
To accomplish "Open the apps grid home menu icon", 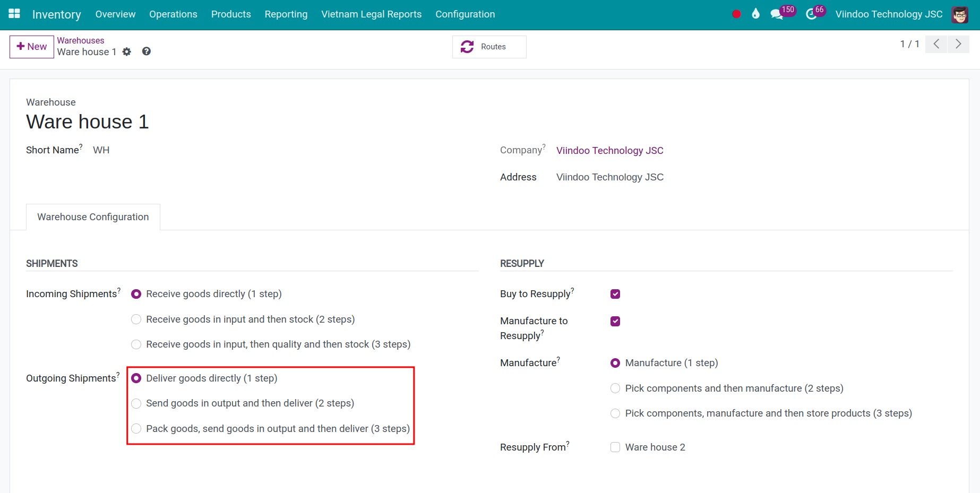I will [14, 14].
